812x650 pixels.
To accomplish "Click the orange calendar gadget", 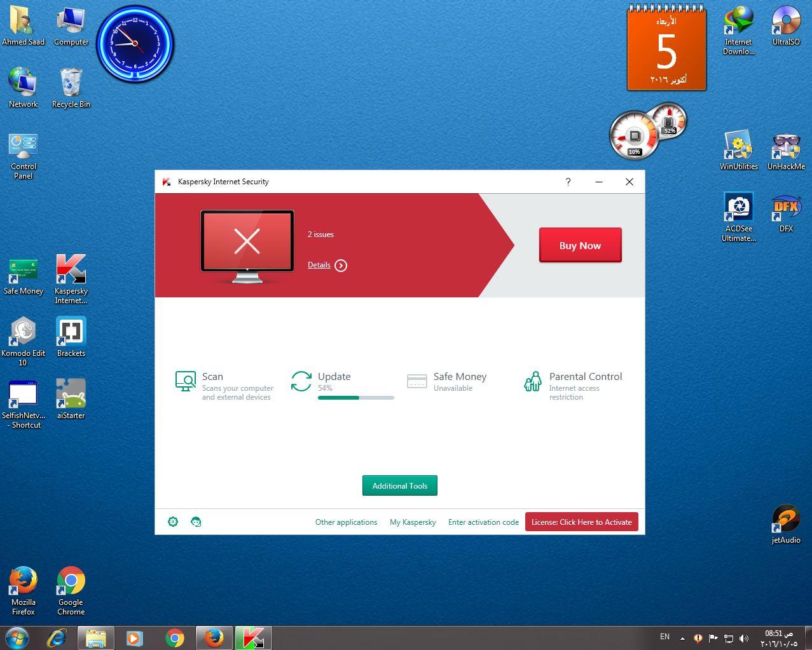I will point(666,48).
